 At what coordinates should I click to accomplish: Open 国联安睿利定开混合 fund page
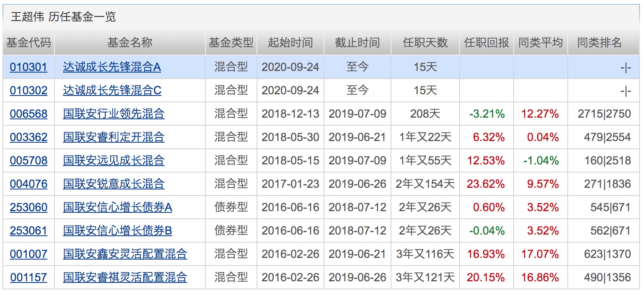(x=114, y=137)
